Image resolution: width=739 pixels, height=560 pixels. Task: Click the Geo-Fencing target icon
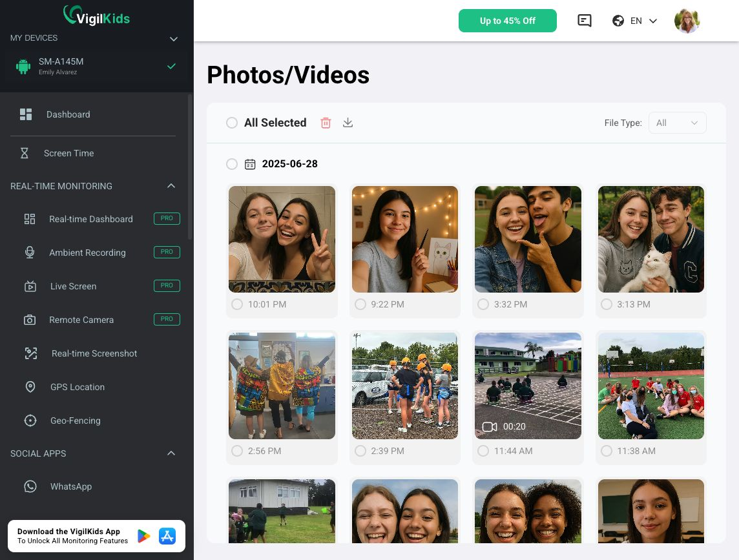pyautogui.click(x=30, y=420)
